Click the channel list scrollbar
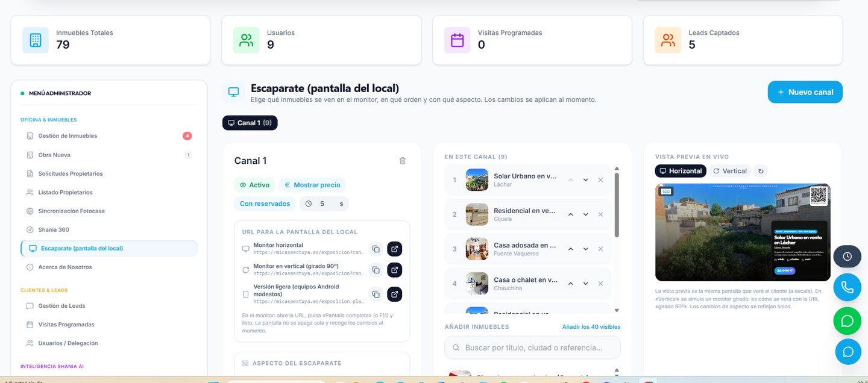The width and height of the screenshot is (868, 383). tap(617, 205)
